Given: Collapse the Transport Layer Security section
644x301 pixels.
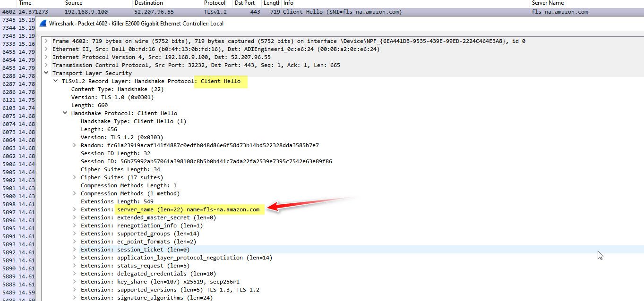Looking at the screenshot, I should pos(46,73).
